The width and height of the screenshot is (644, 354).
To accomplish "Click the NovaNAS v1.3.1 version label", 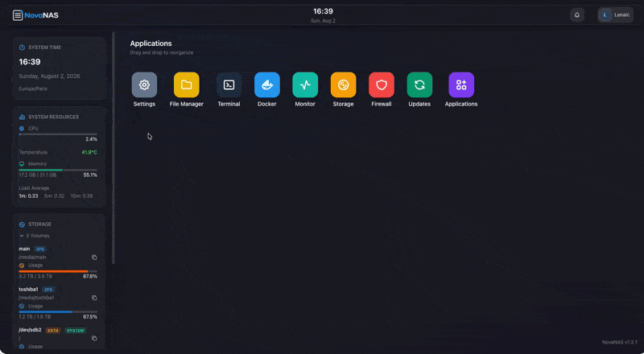I will pyautogui.click(x=619, y=343).
